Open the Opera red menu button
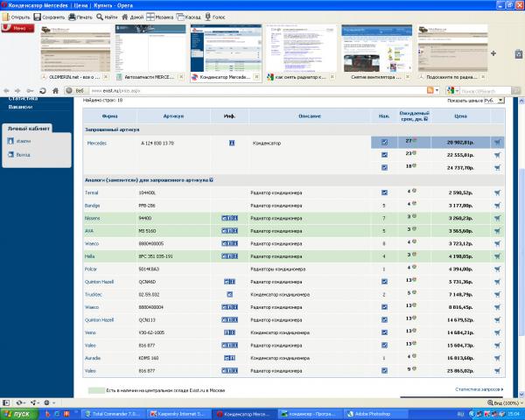Viewport: 525px width, 420px height. point(17,29)
